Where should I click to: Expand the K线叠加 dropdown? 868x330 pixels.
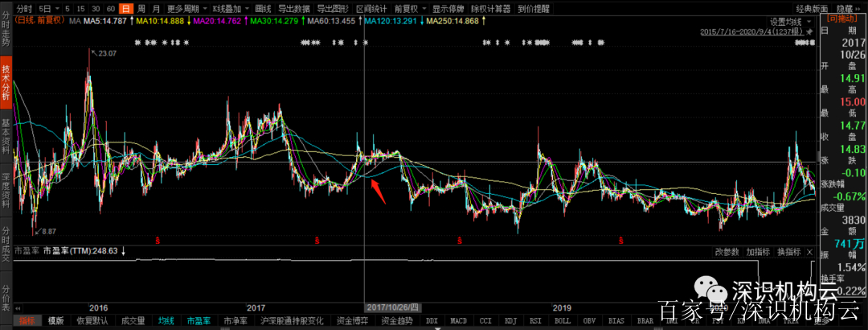click(221, 8)
